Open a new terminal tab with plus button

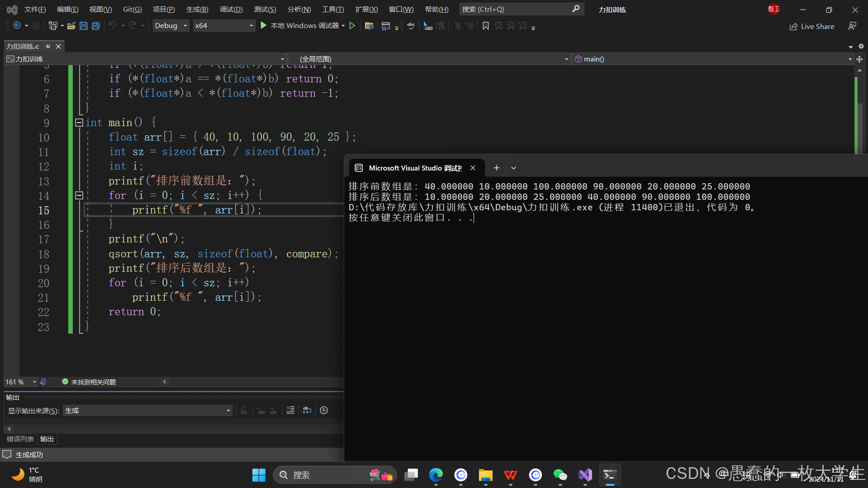coord(497,168)
